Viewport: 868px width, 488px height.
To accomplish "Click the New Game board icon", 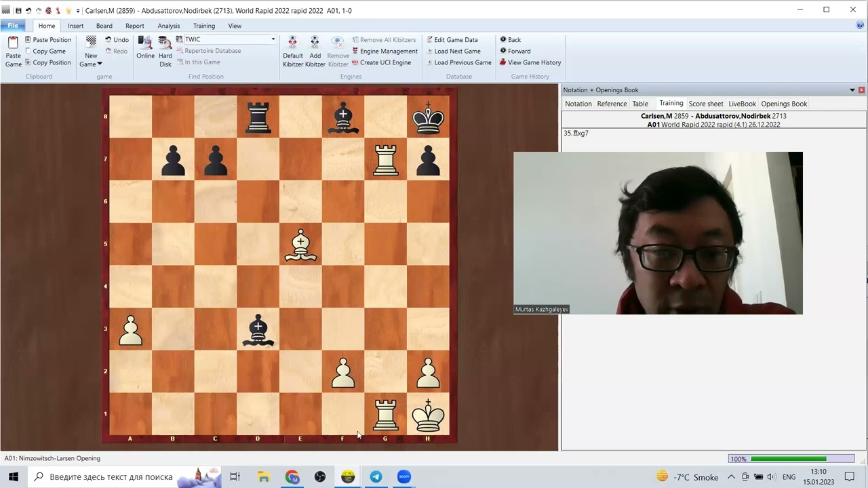I will click(x=91, y=42).
